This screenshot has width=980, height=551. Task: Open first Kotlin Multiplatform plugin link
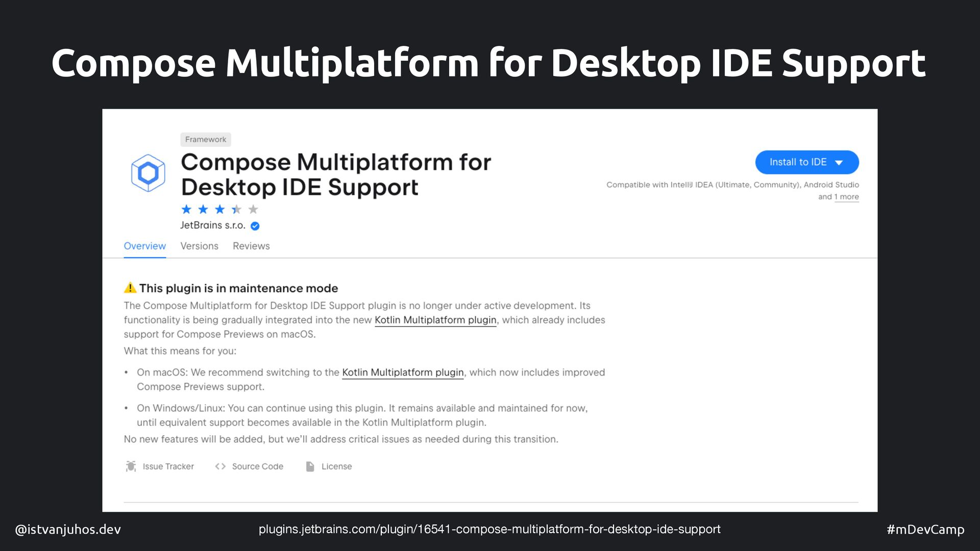coord(435,320)
